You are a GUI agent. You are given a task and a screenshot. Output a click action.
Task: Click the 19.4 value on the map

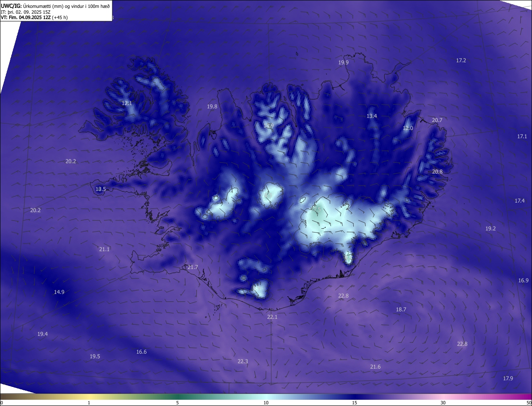click(x=42, y=334)
